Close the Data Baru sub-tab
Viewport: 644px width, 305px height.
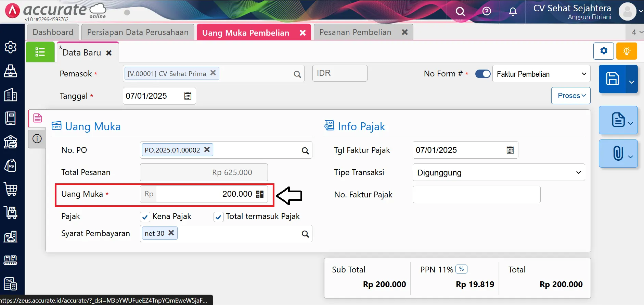click(x=109, y=53)
